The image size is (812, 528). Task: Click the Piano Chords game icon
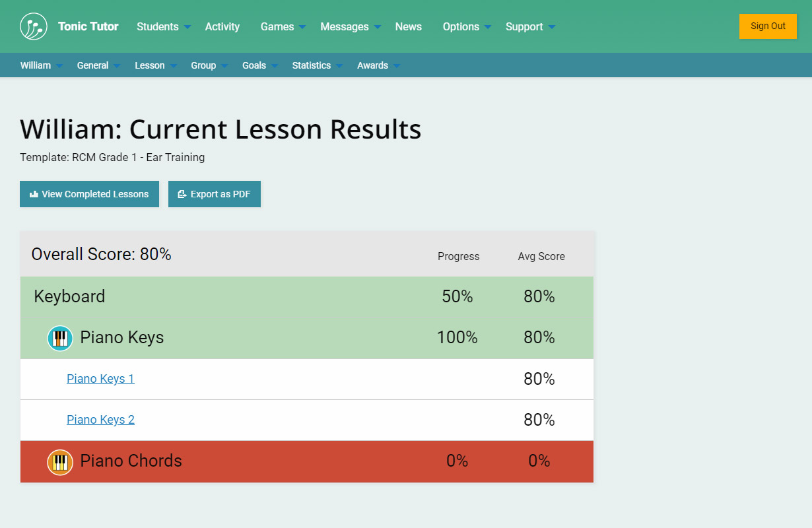pos(60,461)
